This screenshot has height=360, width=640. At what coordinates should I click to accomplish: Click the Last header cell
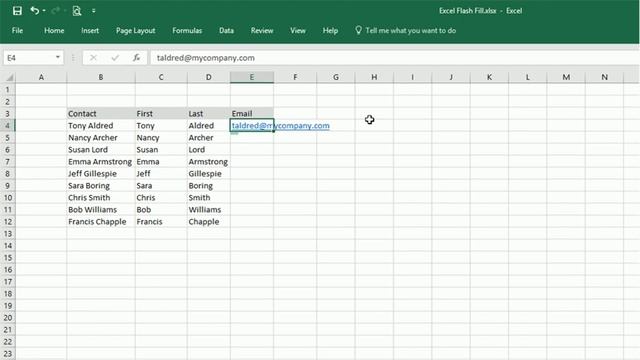tap(209, 114)
